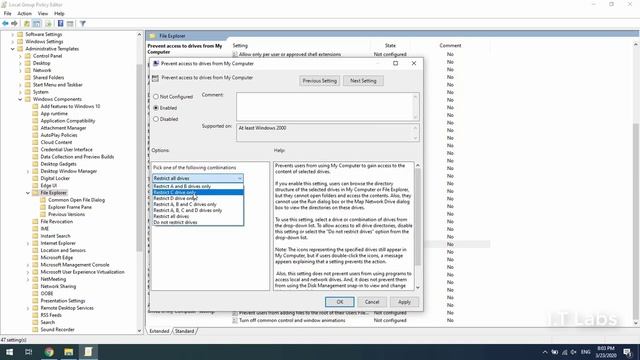This screenshot has height=360, width=640.
Task: Open the notification center icon
Action: click(628, 352)
